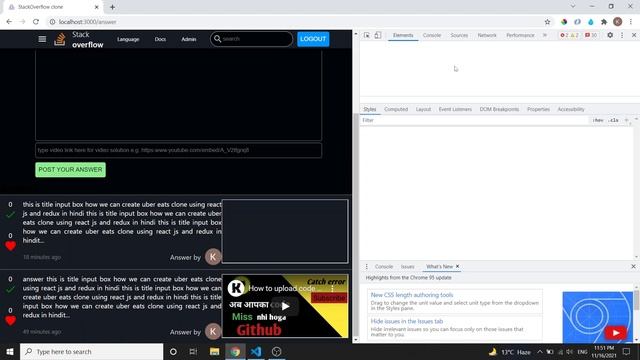
Task: Open a new browser tab
Action: click(112, 7)
